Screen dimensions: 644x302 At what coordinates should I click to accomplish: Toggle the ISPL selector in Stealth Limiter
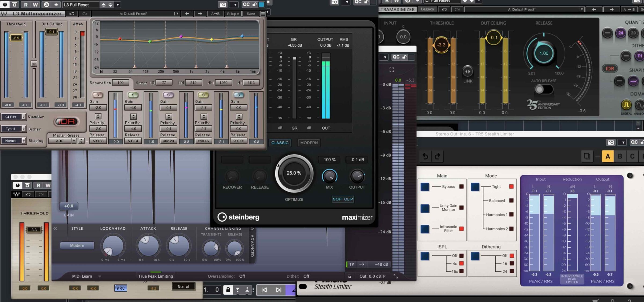click(x=425, y=256)
